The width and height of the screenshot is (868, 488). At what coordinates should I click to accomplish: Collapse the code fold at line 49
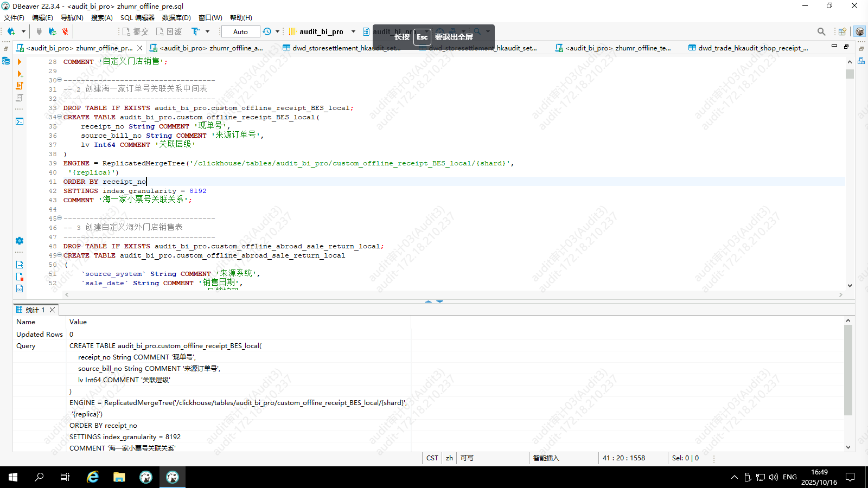coord(59,255)
